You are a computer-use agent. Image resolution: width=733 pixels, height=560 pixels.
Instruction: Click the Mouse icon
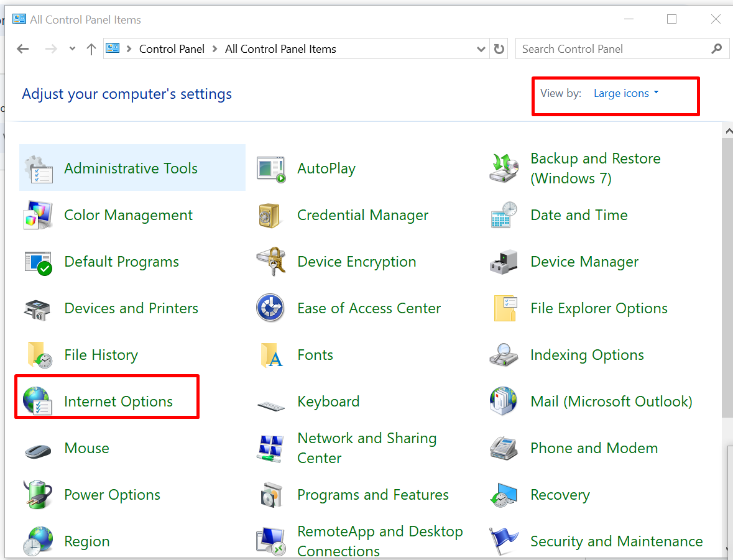38,451
